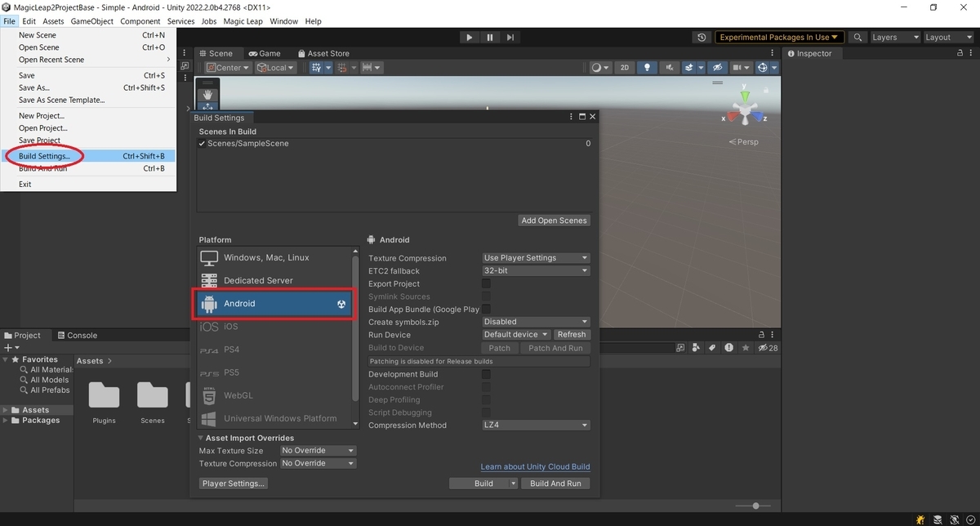Switch to the Game tab

click(264, 53)
